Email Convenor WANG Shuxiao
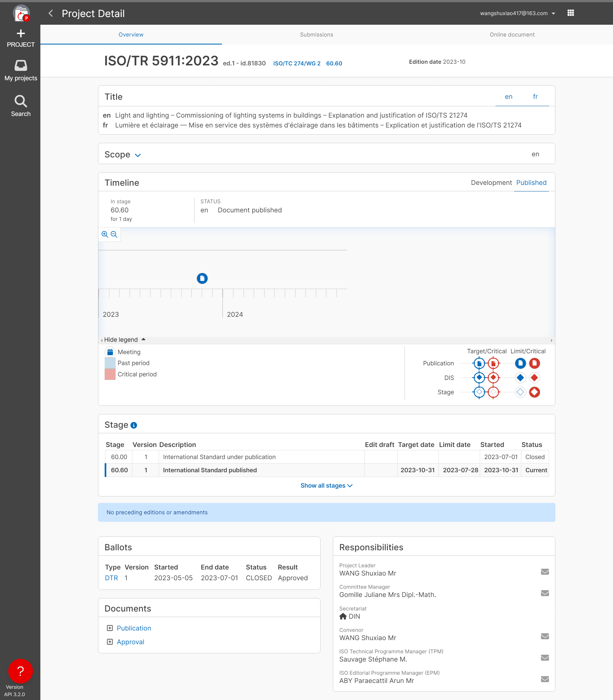613x700 pixels. click(x=545, y=636)
